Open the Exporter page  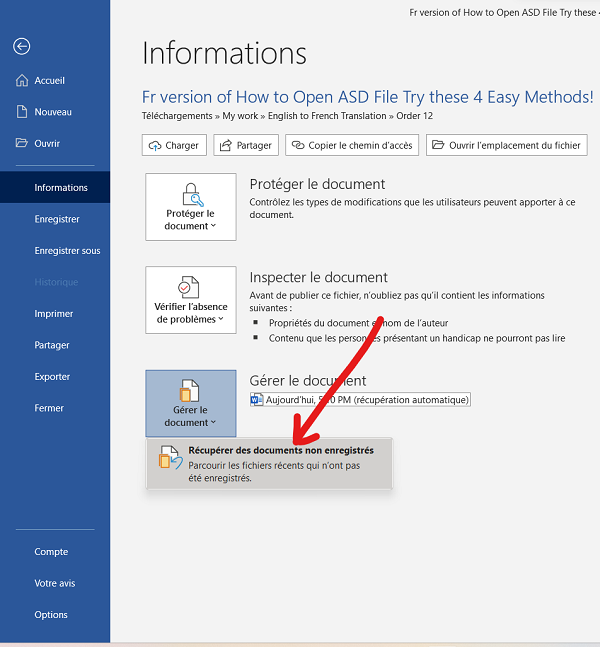pos(55,376)
